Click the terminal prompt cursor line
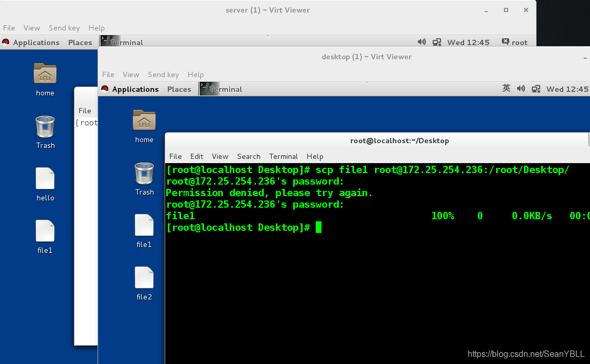This screenshot has height=364, width=590. pos(244,227)
